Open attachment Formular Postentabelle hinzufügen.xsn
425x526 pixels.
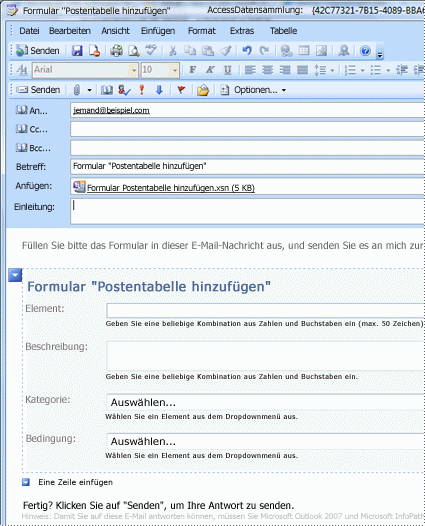tap(164, 188)
